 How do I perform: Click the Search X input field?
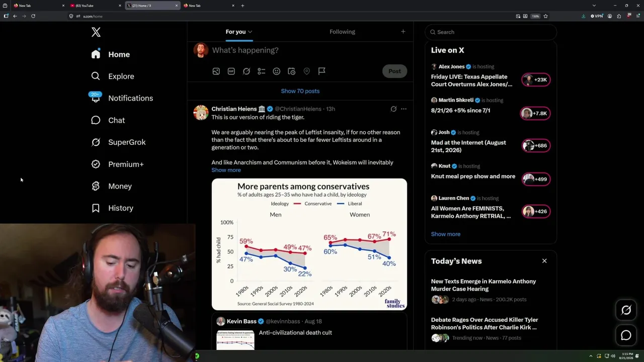pyautogui.click(x=491, y=32)
